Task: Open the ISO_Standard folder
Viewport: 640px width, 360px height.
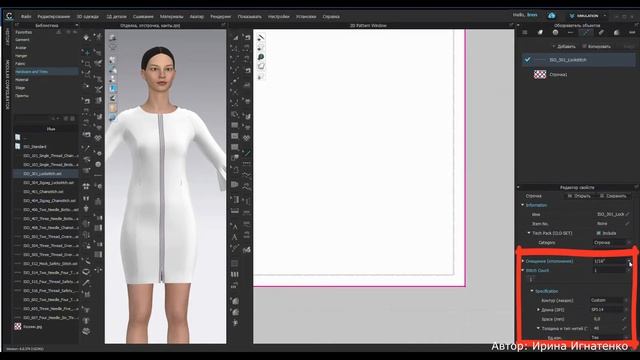Action: [x=35, y=147]
